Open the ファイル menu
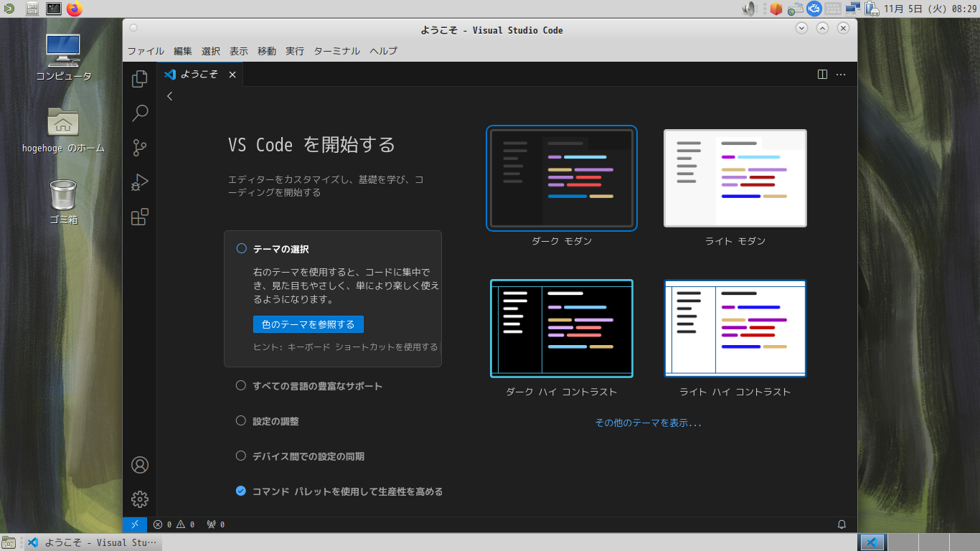Viewport: 980px width, 551px height. click(146, 51)
